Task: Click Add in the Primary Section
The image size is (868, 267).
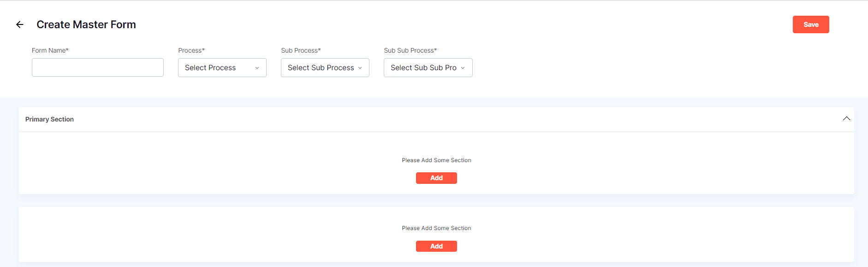Action: 436,178
